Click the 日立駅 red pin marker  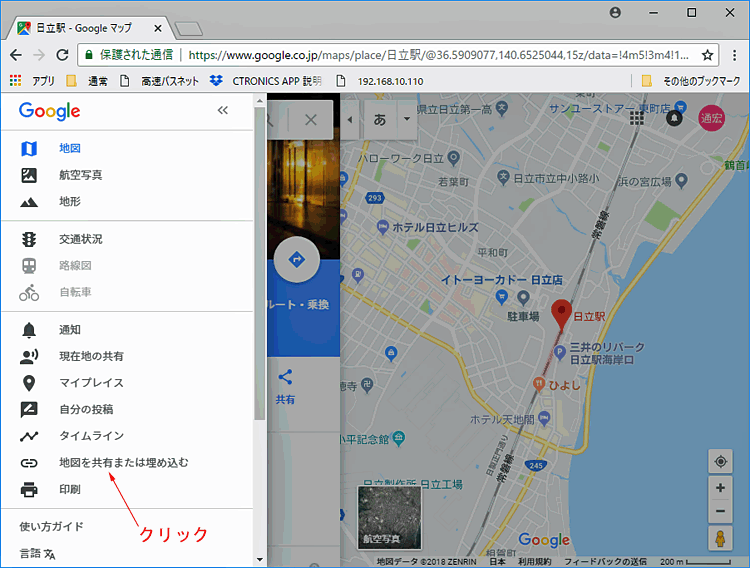(561, 315)
